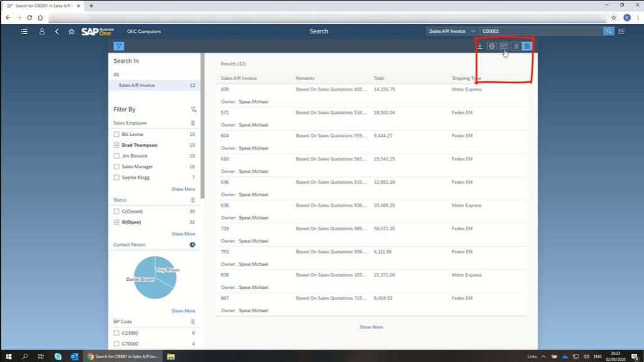
Task: Click the share results icon
Action: tap(504, 46)
